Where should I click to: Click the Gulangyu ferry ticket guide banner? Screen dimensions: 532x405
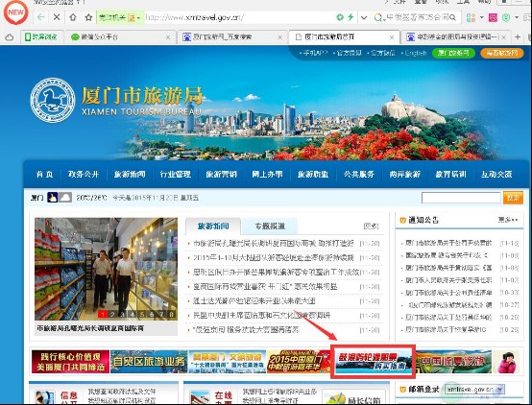coord(374,362)
